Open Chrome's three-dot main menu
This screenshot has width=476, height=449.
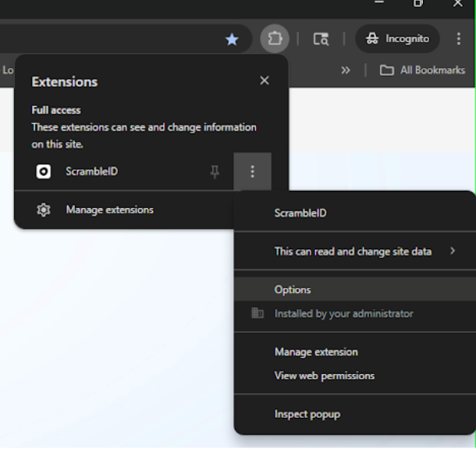pos(458,39)
